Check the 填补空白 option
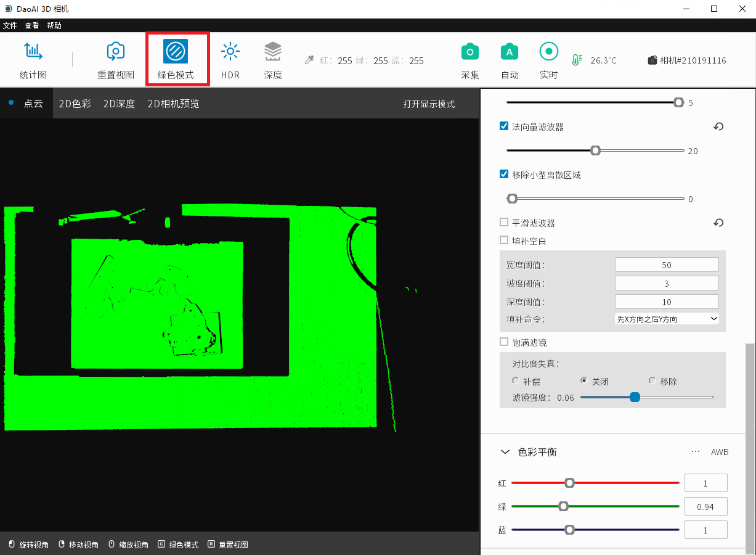 (x=504, y=240)
